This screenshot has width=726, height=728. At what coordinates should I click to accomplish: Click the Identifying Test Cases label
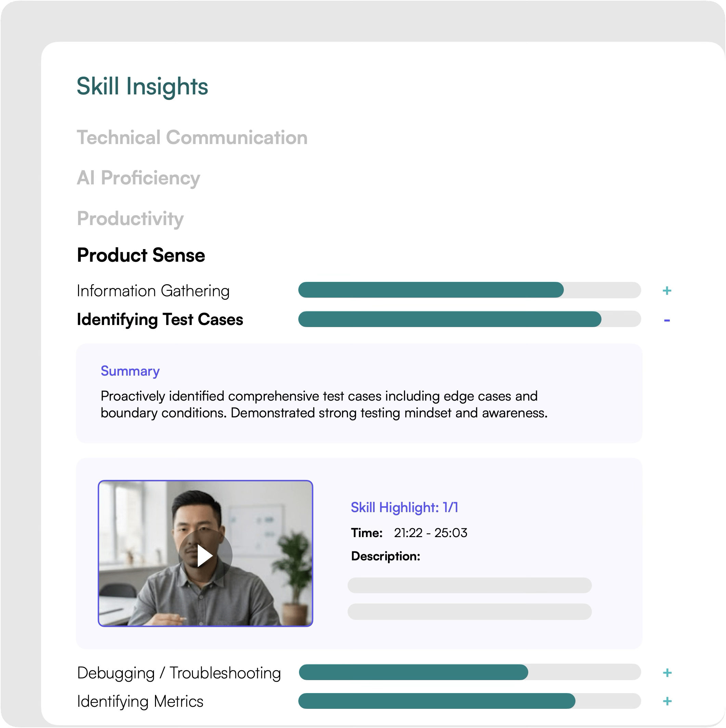[160, 320]
